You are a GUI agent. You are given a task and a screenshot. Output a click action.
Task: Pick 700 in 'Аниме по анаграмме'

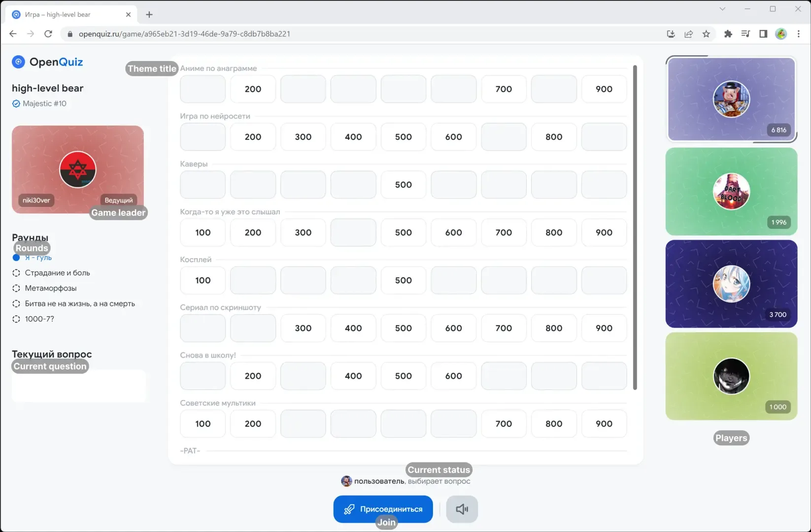click(504, 89)
